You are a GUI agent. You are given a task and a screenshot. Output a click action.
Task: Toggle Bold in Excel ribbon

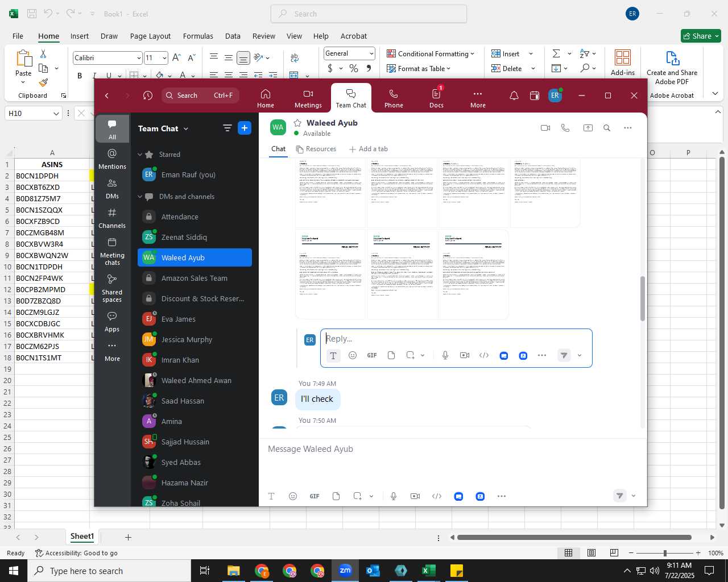pos(80,75)
